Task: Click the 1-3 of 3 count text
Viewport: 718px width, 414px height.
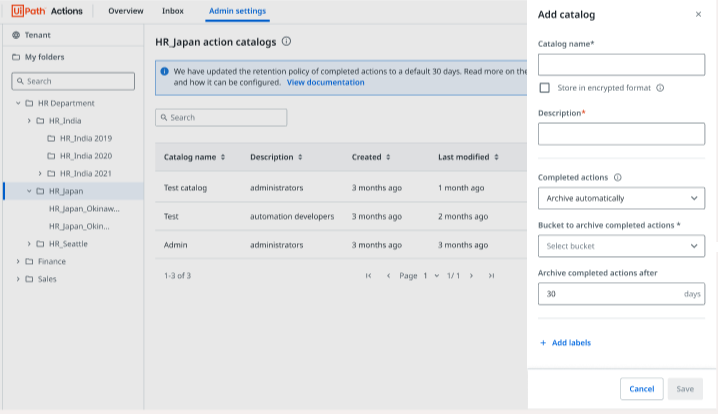Action: pyautogui.click(x=178, y=276)
